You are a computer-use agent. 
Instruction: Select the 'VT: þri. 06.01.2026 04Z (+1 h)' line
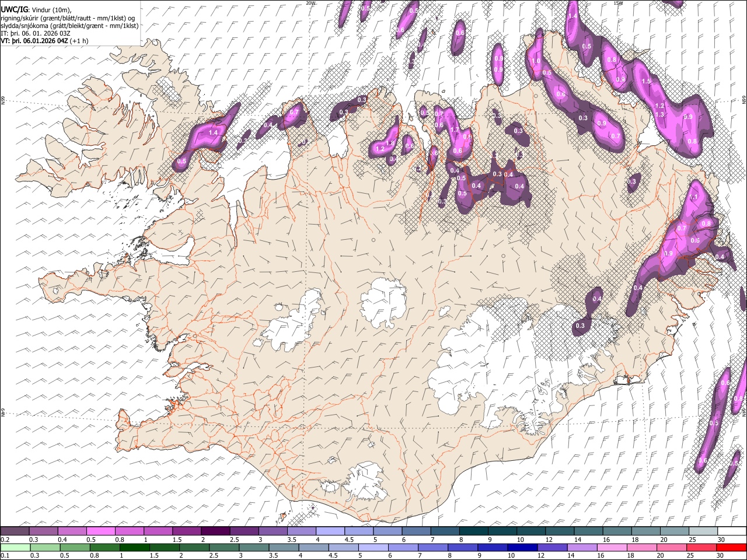[x=45, y=41]
